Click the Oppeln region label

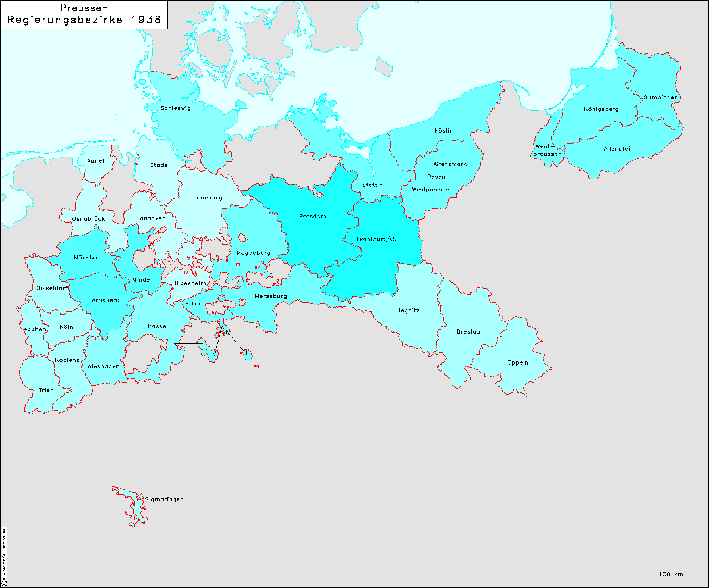[x=518, y=362]
